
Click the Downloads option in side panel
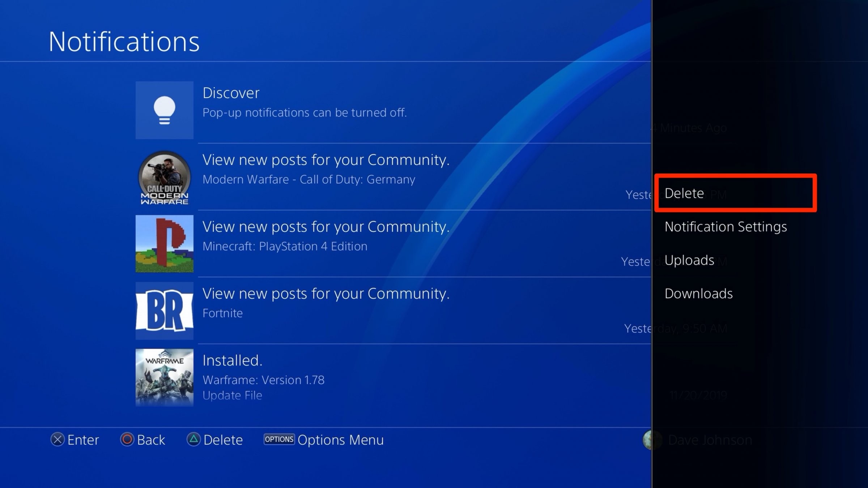(x=699, y=293)
